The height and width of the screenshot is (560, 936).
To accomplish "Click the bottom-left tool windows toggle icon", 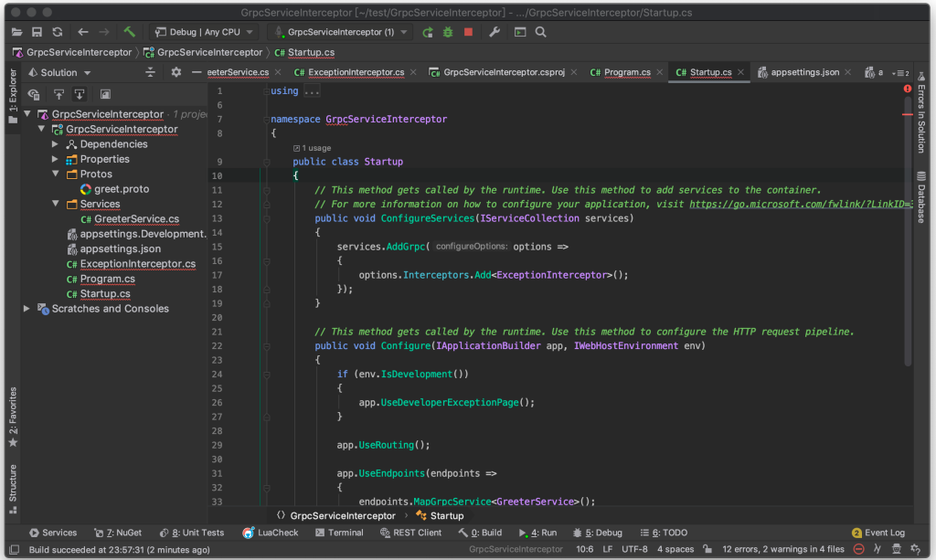I will point(15,549).
